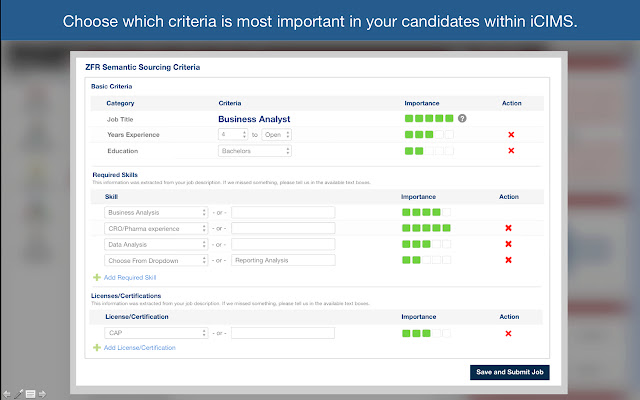The width and height of the screenshot is (640, 400).
Task: Set Reporting Analysis importance to third square
Action: pyautogui.click(x=427, y=260)
